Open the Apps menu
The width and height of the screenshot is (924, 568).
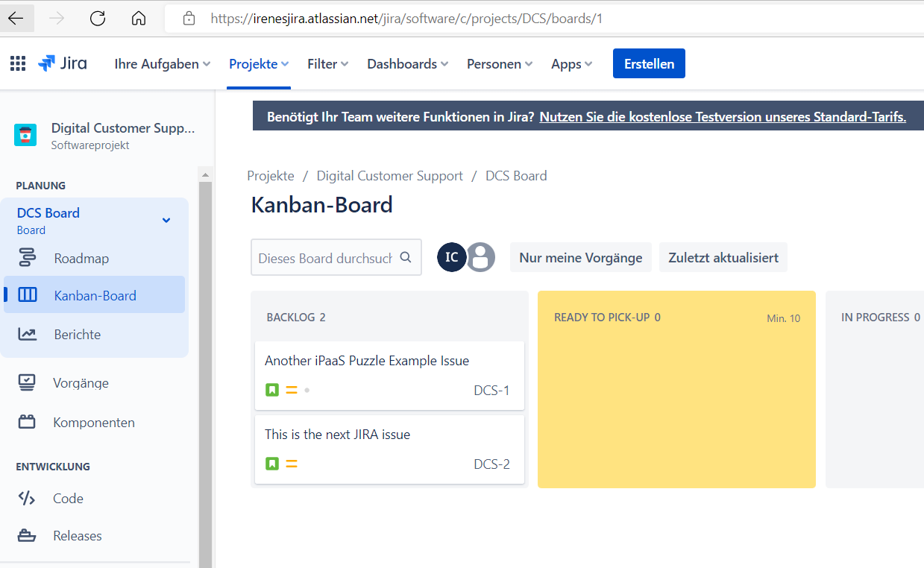(x=571, y=64)
